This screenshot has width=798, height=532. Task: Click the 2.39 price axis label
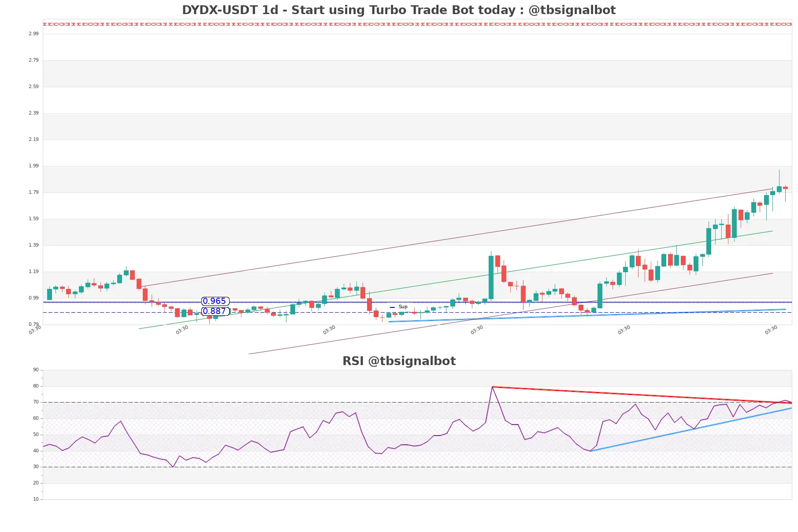pyautogui.click(x=33, y=113)
